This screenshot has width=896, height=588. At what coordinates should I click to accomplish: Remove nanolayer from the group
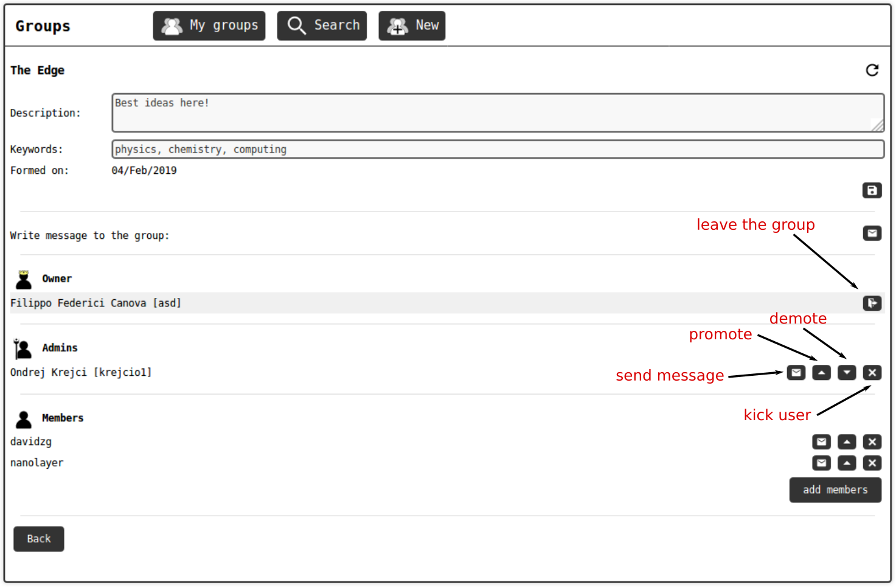(872, 463)
